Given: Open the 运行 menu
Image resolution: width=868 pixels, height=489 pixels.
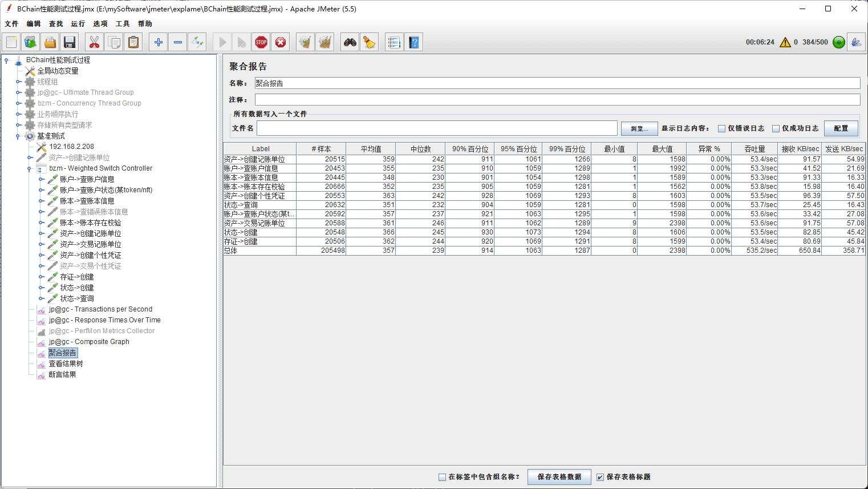Looking at the screenshot, I should pos(78,24).
